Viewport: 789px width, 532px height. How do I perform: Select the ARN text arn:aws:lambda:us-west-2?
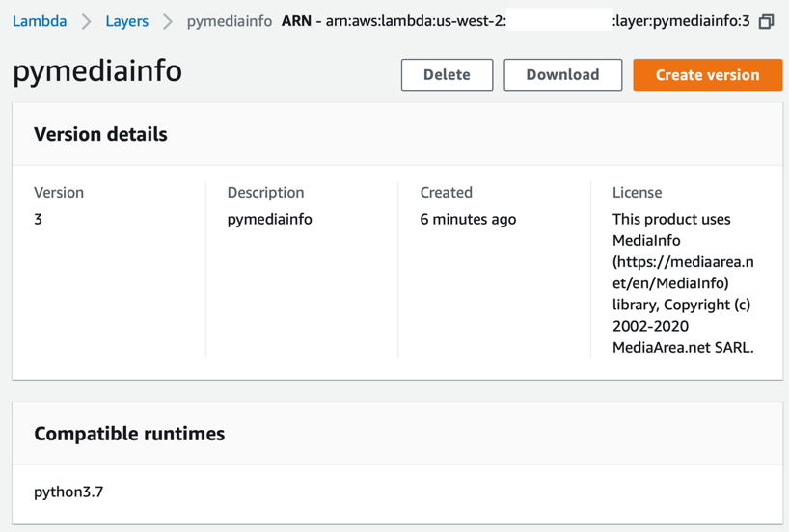416,21
